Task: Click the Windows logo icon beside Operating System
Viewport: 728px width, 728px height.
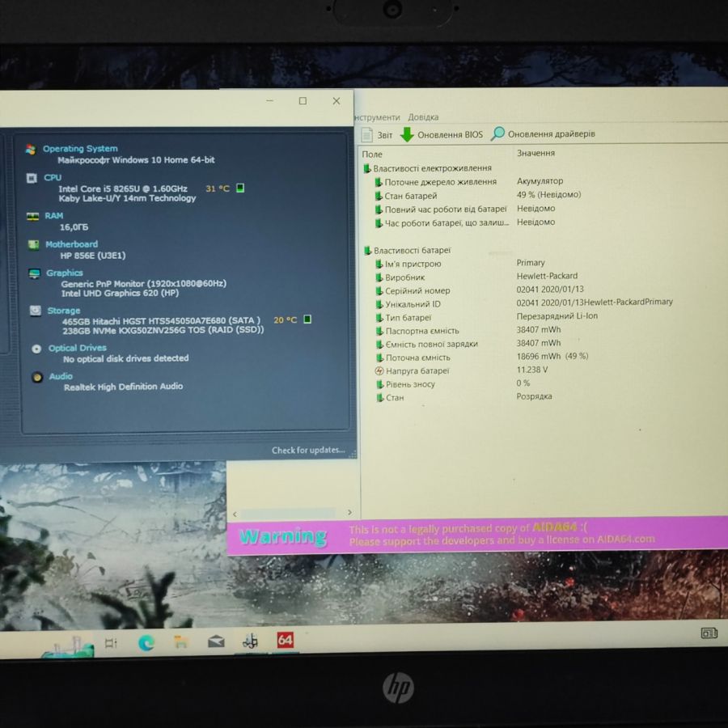Action: tap(31, 149)
